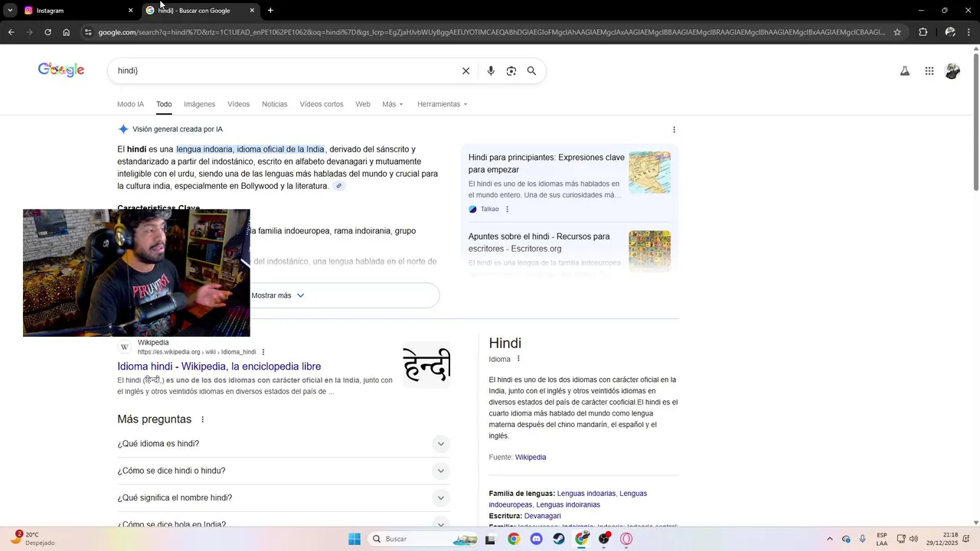Screen dimensions: 980x551
Task: Open the weather widget showing 20°C
Action: [x=32, y=539]
